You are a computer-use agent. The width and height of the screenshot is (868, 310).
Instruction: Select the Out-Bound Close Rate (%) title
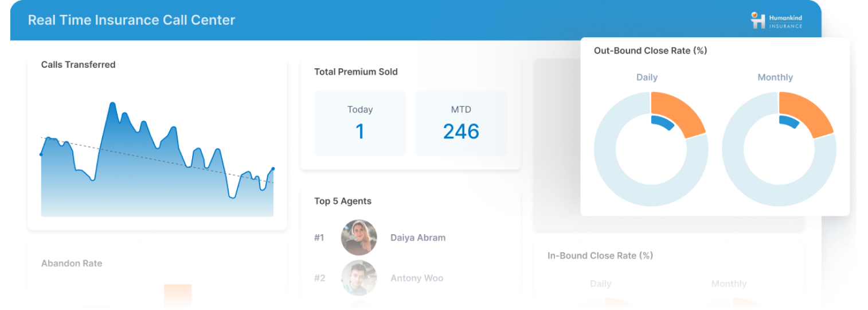tap(651, 51)
